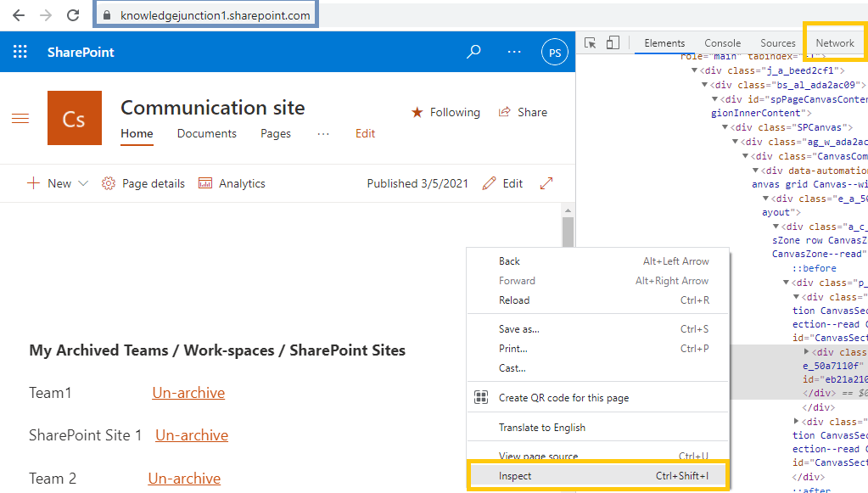Collapse the j_a_beed2cf1 div node
This screenshot has width=868, height=493.
tap(694, 70)
